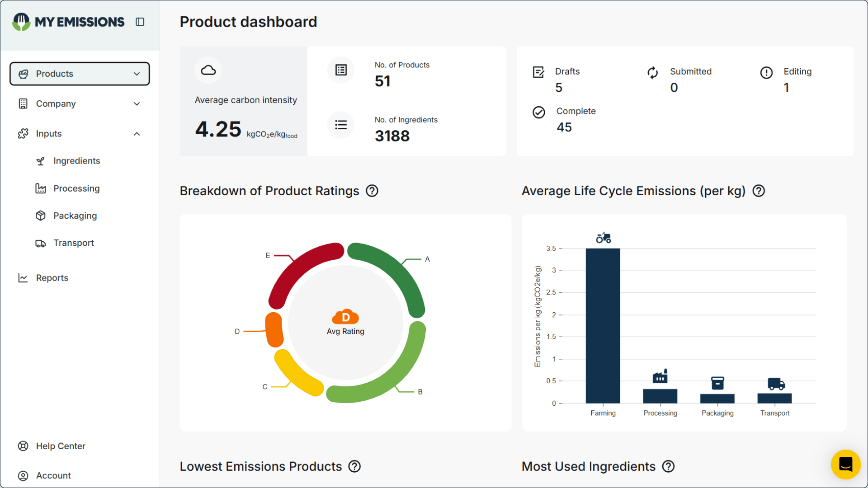Expand the Products dropdown chevron
Screen dimensions: 868x488
tap(137, 74)
